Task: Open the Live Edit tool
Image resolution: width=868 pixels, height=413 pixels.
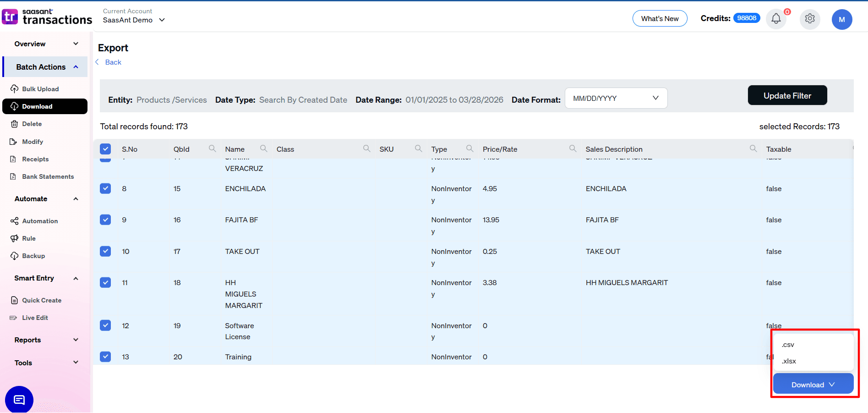Action: tap(35, 317)
